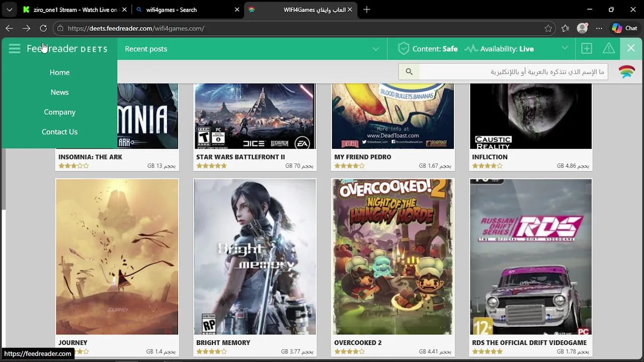Viewport: 644px width, 362px height.
Task: Click the 70 GB size label
Action: (x=299, y=166)
